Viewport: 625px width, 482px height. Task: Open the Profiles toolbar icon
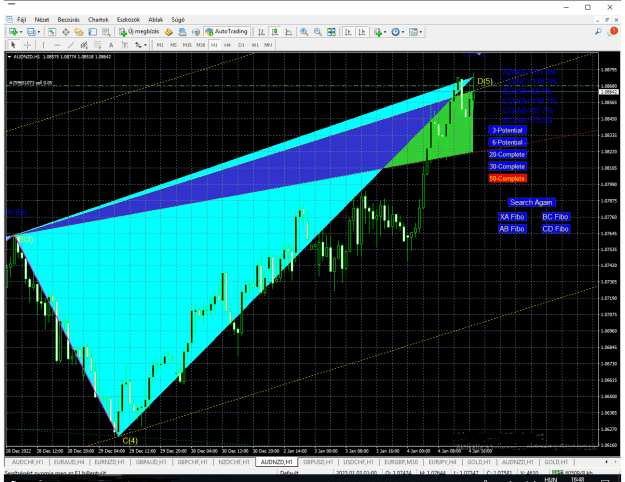click(31, 32)
